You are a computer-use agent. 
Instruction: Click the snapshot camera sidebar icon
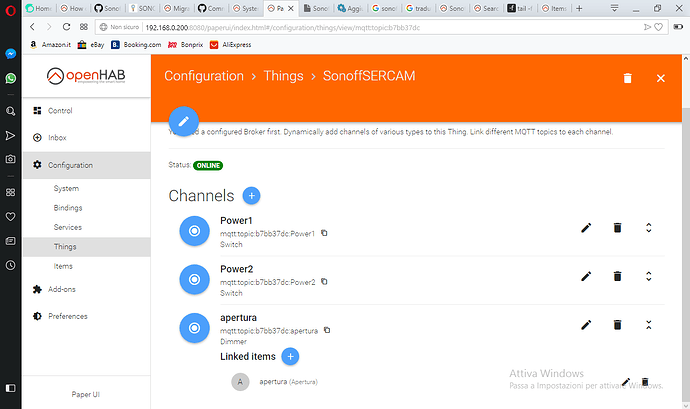coord(11,159)
